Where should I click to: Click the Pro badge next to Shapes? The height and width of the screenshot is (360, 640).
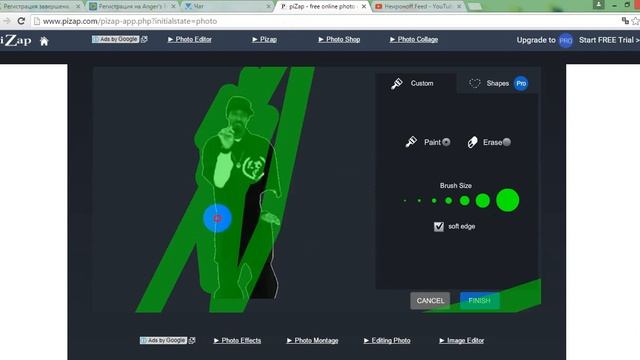coord(521,84)
